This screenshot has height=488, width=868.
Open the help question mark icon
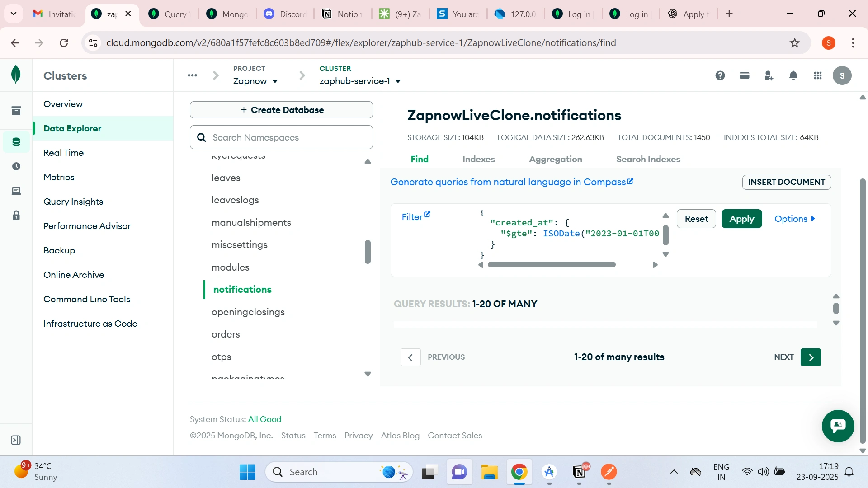point(720,75)
